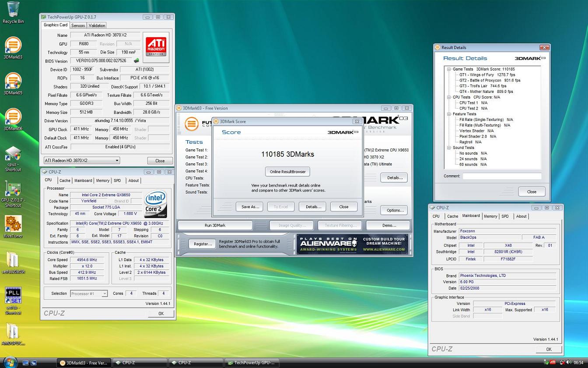Click the ATI icon in the system tray
The width and height of the screenshot is (588, 368).
coord(553,363)
